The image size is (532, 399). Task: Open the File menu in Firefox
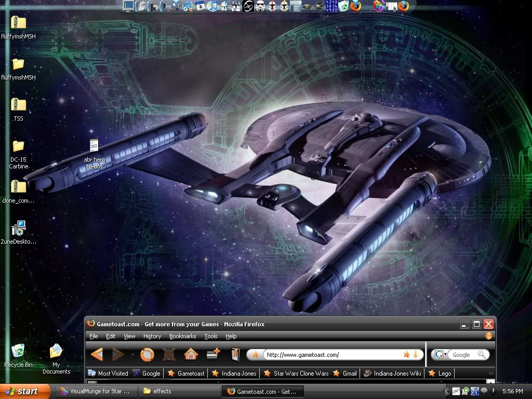[94, 336]
